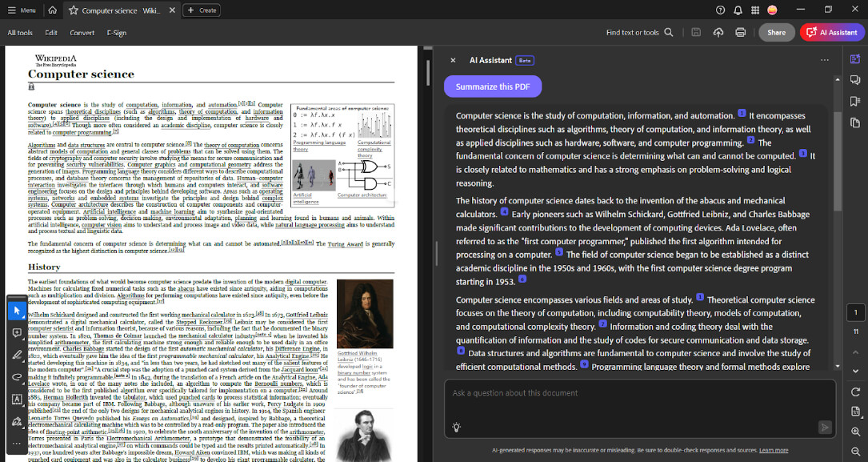Viewport: 868px width, 462px height.
Task: Click the rotate page icon
Action: point(855,392)
